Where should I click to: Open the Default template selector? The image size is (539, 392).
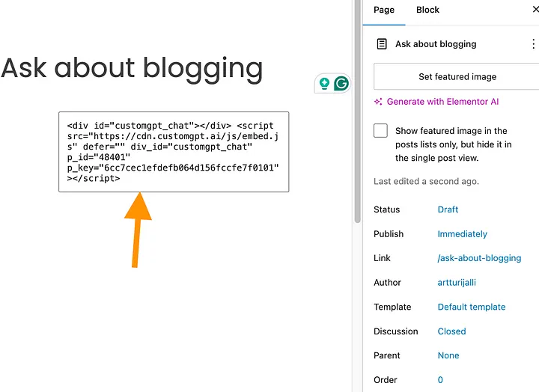tap(471, 307)
